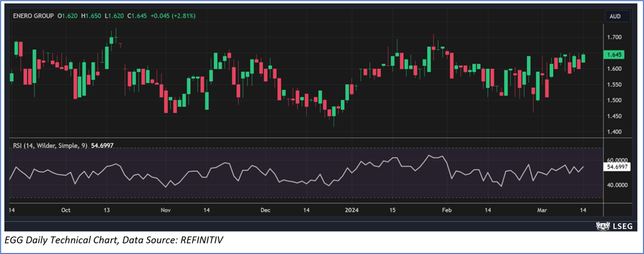Click the 40.0000 RSI axis label
The image size is (644, 254).
pos(617,185)
